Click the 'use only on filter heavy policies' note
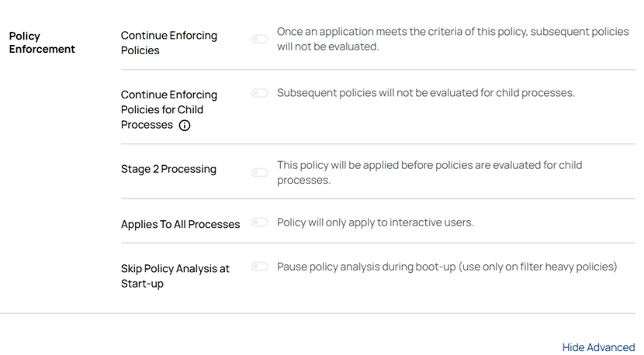Screen dimensions: 644x355 (x=538, y=267)
